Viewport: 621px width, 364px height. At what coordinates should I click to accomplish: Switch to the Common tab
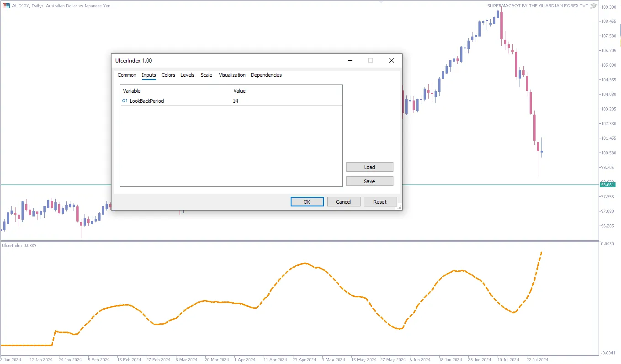[127, 75]
